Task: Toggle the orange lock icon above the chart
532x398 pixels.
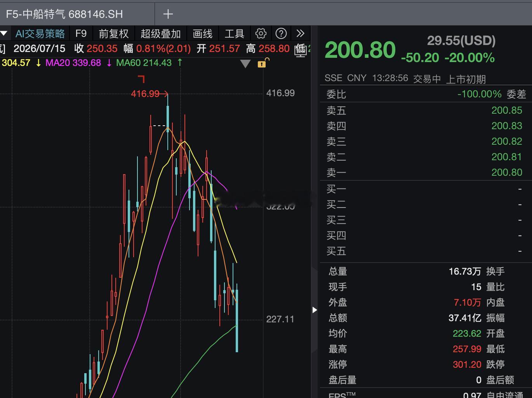Action: (x=263, y=63)
